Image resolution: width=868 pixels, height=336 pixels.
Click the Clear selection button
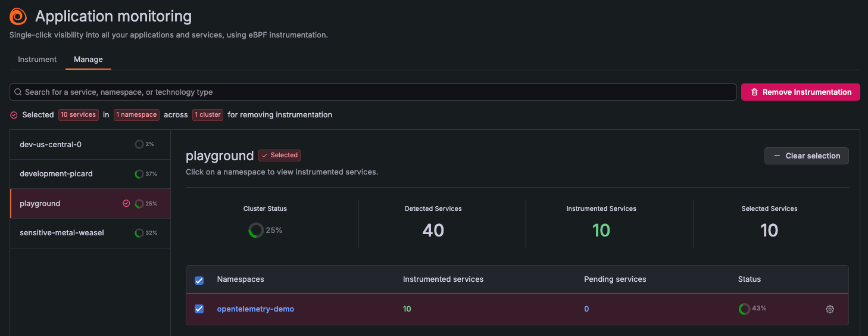point(806,156)
